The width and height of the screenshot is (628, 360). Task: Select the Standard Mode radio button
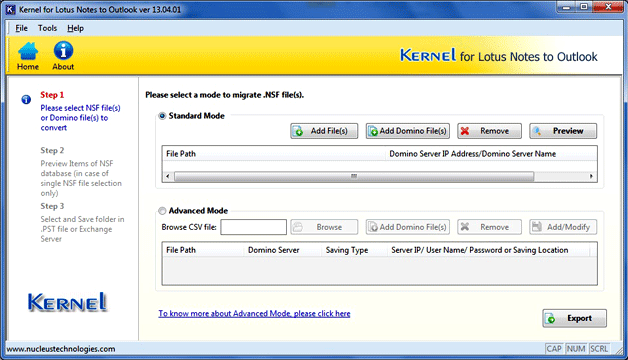(x=162, y=116)
